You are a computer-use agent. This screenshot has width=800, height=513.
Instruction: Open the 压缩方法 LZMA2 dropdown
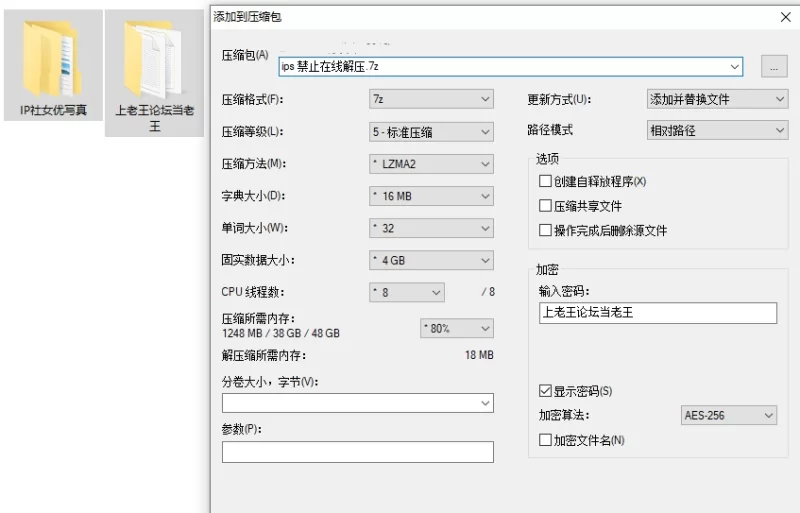(431, 164)
